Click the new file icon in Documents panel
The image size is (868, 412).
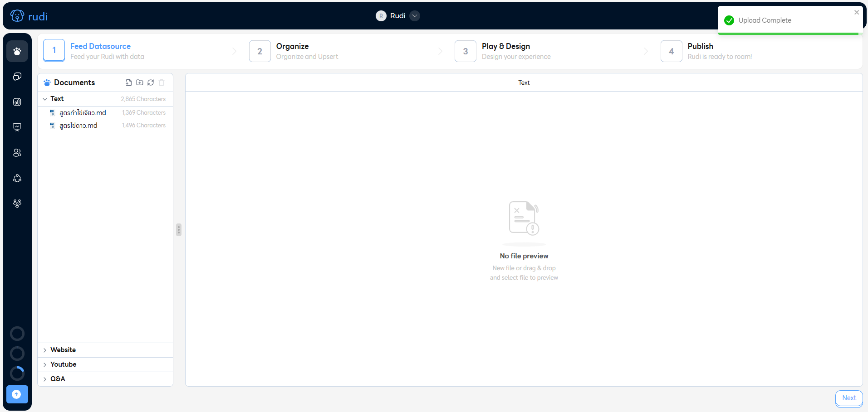click(x=128, y=82)
